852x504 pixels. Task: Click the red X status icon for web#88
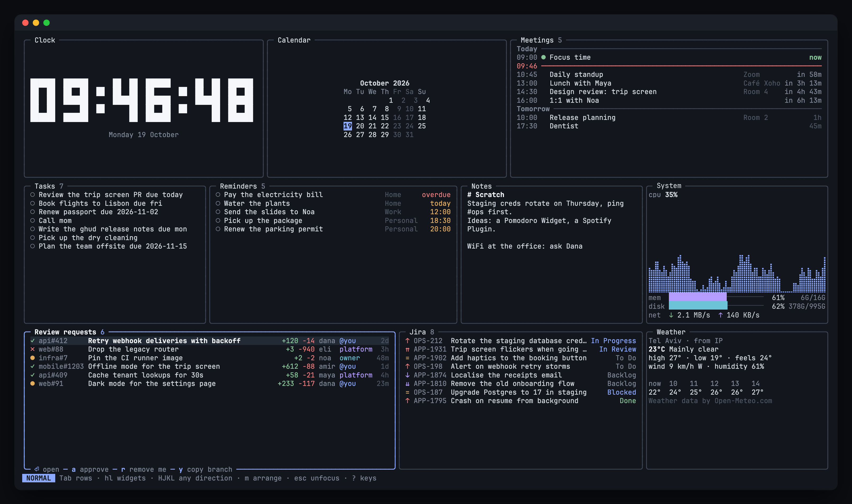pyautogui.click(x=33, y=349)
